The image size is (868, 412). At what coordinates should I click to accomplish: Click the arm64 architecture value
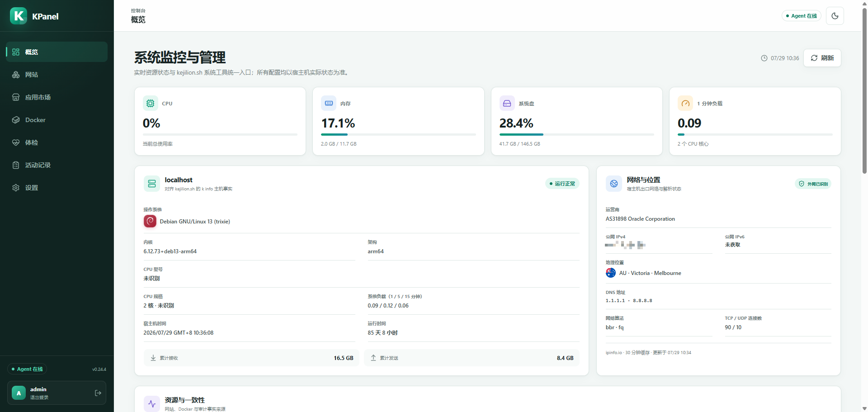click(376, 251)
